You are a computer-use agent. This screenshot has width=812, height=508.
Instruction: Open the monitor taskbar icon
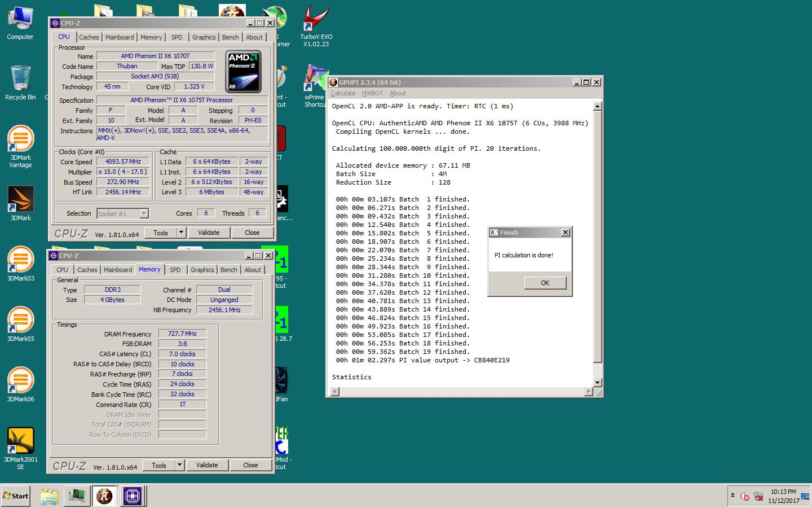pos(77,496)
